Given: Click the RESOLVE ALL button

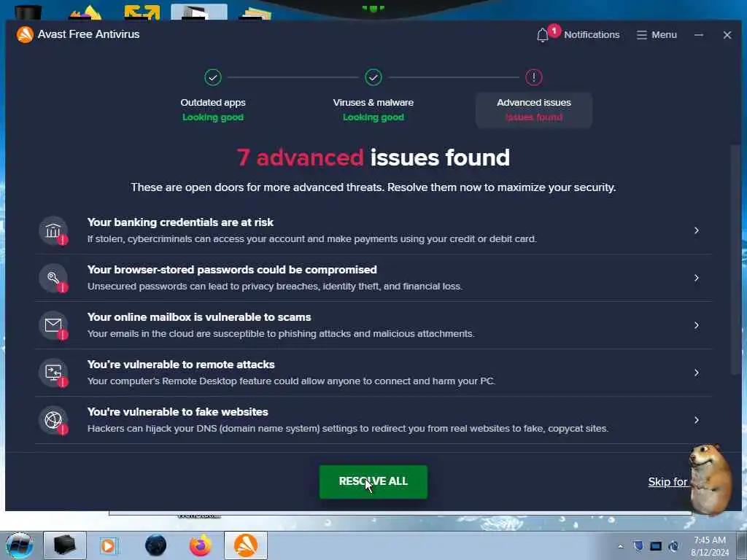Looking at the screenshot, I should point(373,482).
